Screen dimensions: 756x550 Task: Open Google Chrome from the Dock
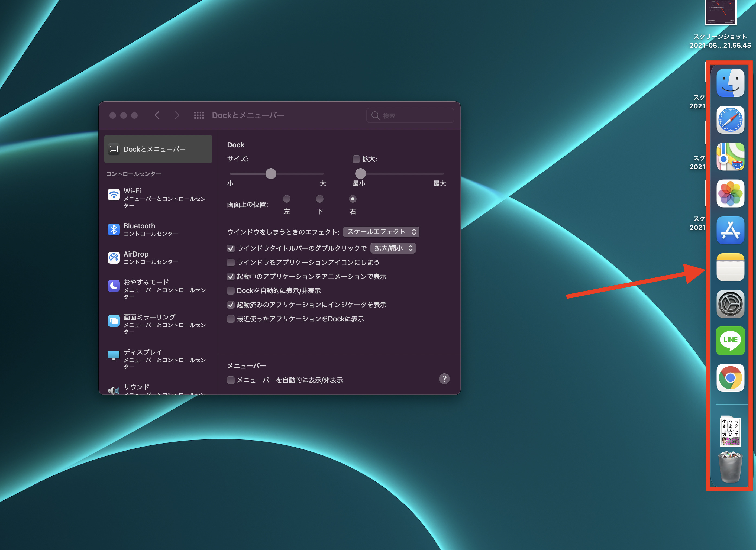pyautogui.click(x=730, y=377)
